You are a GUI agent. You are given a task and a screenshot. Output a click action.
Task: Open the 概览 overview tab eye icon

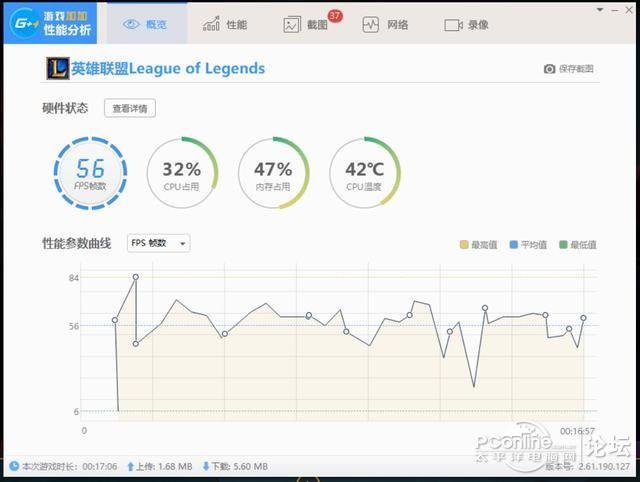point(131,24)
